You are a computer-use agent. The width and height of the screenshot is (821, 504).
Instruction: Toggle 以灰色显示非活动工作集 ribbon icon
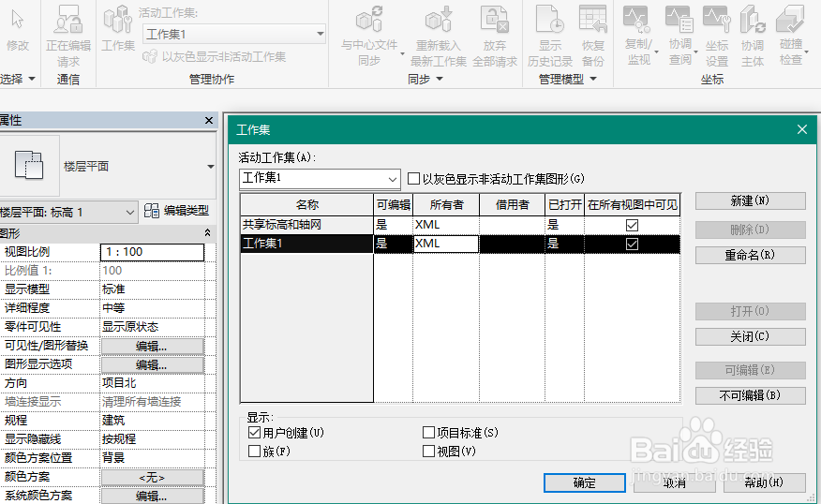pos(150,56)
